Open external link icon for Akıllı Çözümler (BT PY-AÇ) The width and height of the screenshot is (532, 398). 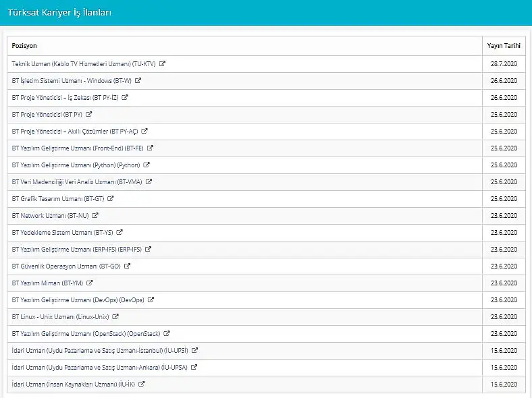pyautogui.click(x=144, y=131)
